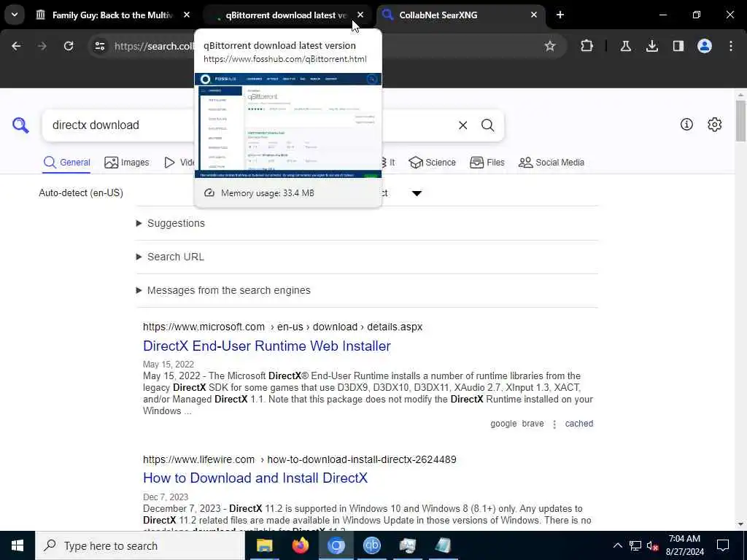This screenshot has height=560, width=747.
Task: Open the Windows Start menu
Action: (18, 545)
